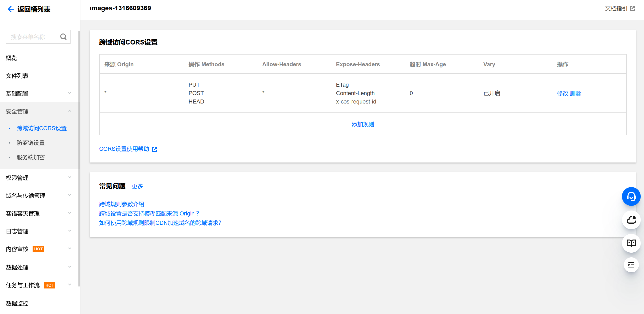Image resolution: width=644 pixels, height=314 pixels.
Task: Click the HOT badge beside 内容审核
Action: click(38, 249)
